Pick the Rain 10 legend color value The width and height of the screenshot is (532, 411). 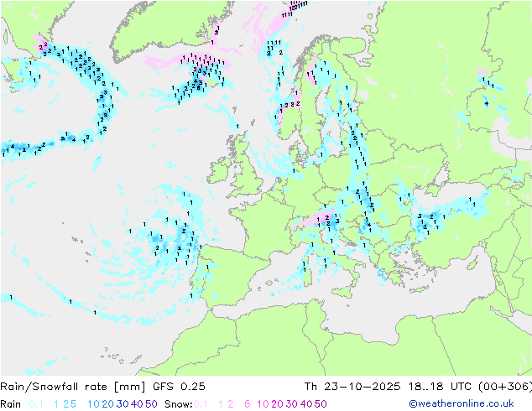(93, 404)
